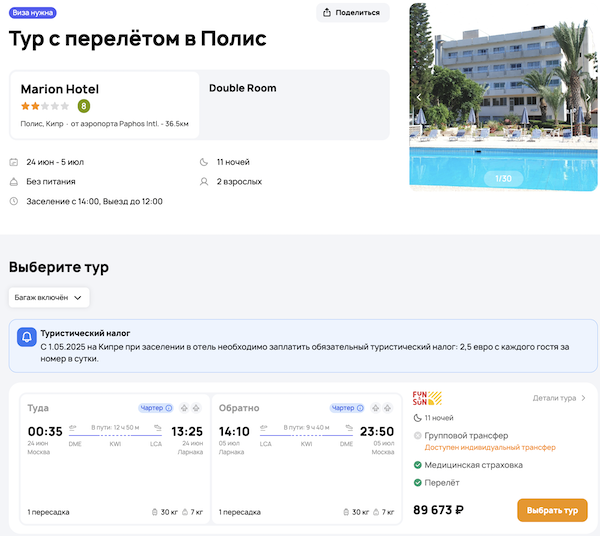
Task: Click the Виза нужна badge
Action: [33, 13]
